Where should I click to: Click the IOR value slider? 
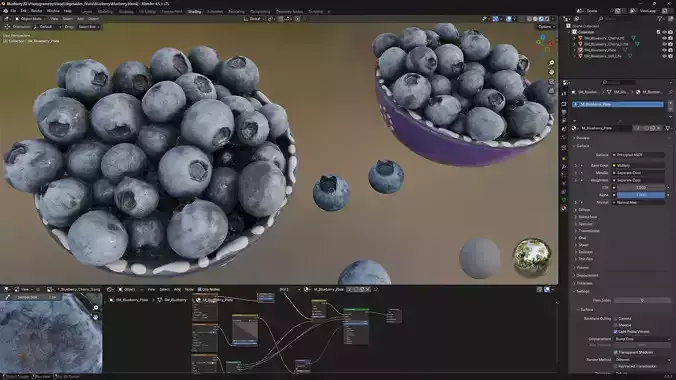(x=641, y=188)
